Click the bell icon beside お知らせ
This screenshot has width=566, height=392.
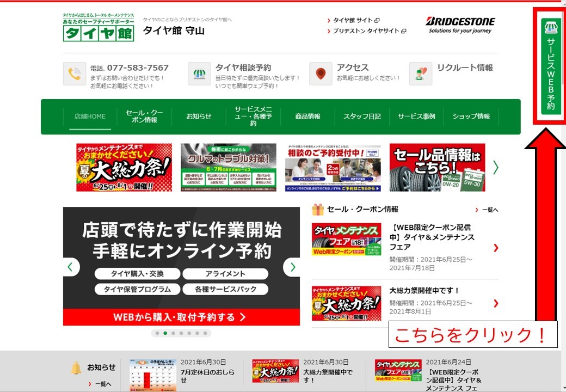pyautogui.click(x=76, y=368)
